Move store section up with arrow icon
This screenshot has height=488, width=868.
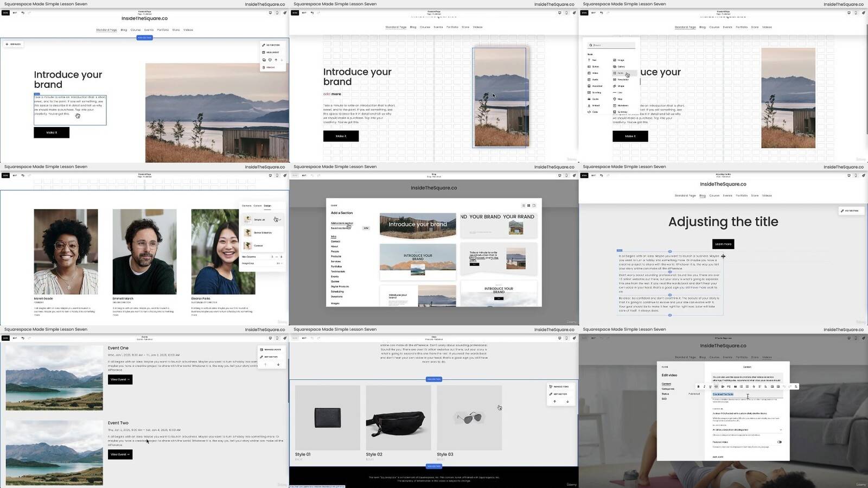click(x=554, y=402)
